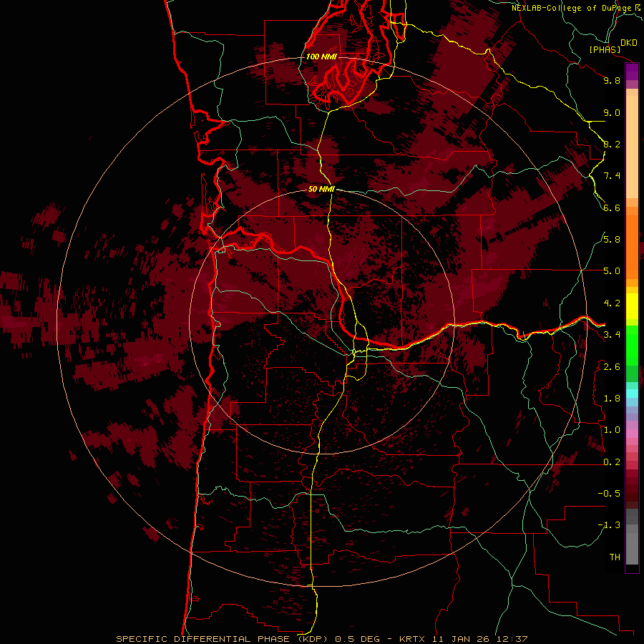Click the 0.5 DEG elevation text

pyautogui.click(x=359, y=639)
